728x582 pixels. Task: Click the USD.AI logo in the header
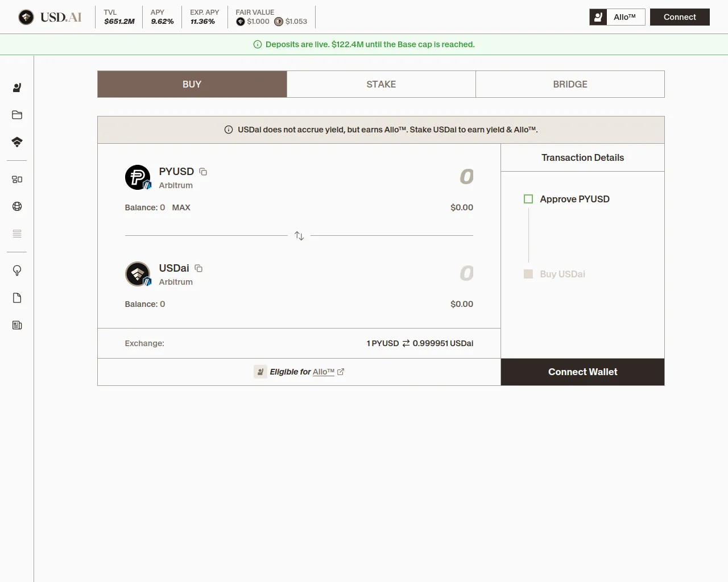coord(50,17)
